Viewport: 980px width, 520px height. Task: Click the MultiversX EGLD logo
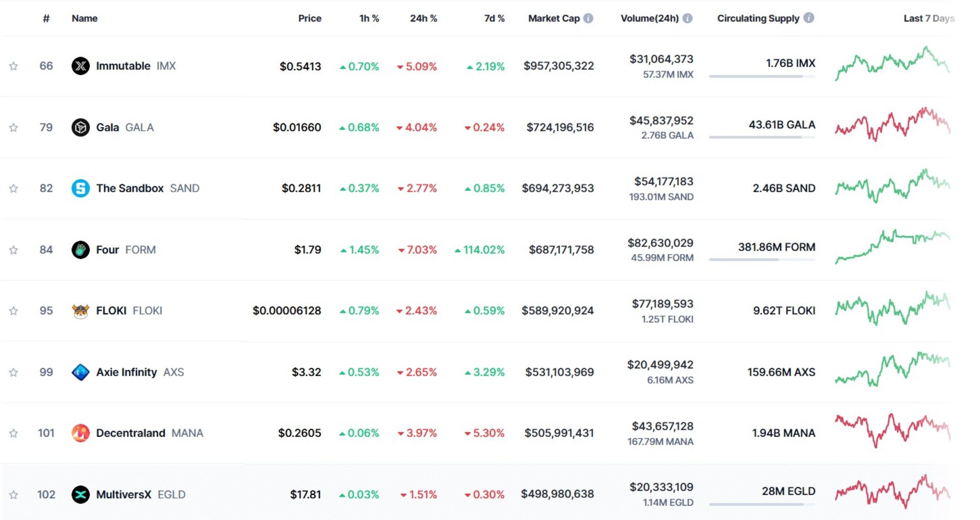coord(81,494)
